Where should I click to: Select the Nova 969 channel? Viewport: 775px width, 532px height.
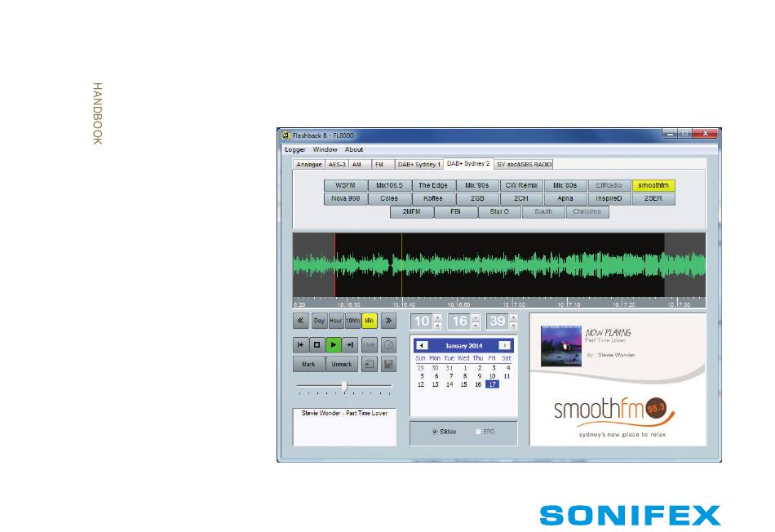pos(345,198)
